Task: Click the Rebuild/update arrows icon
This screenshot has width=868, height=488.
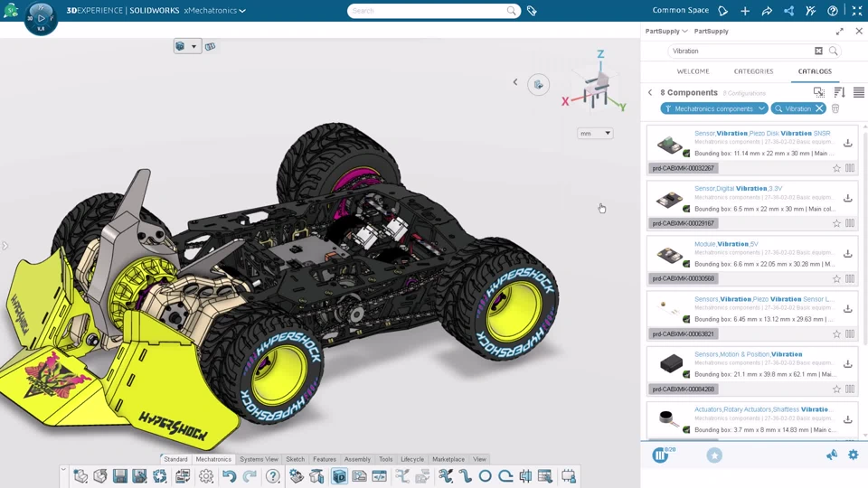Action: 160,476
